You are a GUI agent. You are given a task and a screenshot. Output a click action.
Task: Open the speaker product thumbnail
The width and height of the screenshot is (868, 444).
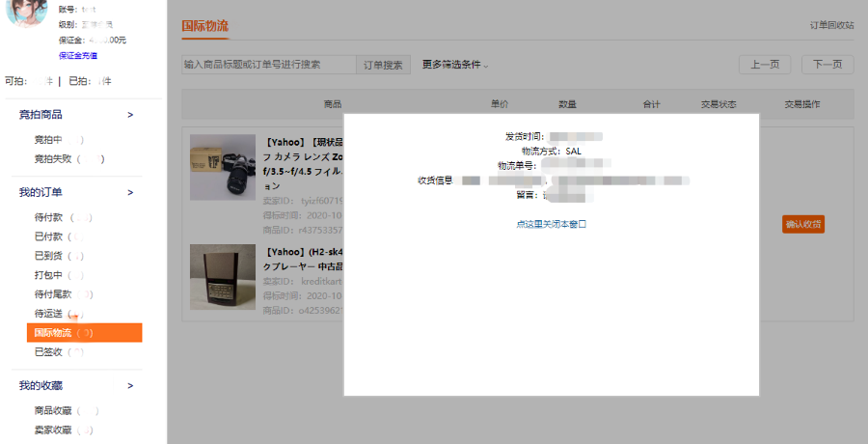223,277
